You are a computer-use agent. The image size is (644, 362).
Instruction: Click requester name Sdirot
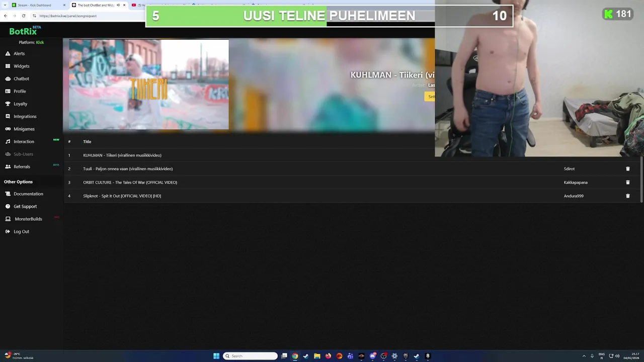pyautogui.click(x=569, y=168)
